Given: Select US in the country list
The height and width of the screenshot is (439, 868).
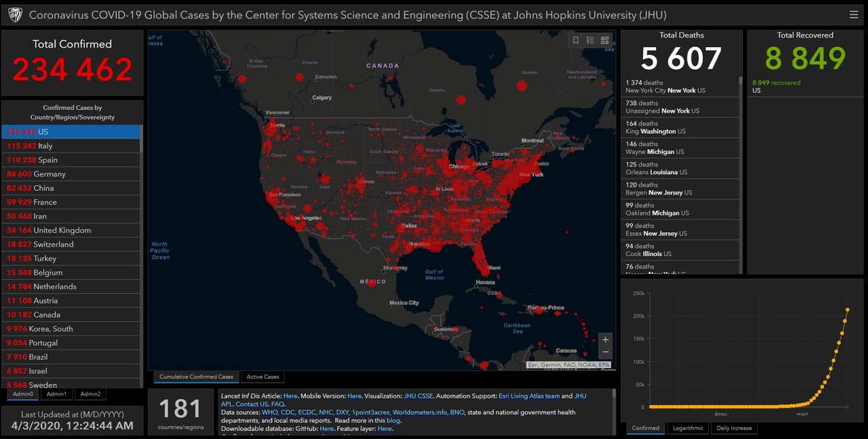Looking at the screenshot, I should [x=71, y=132].
